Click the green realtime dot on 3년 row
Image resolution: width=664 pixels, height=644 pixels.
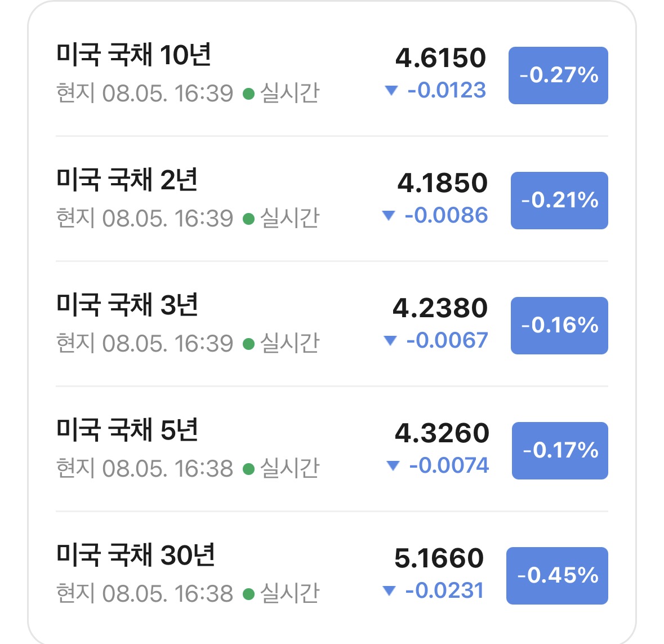[x=248, y=344]
